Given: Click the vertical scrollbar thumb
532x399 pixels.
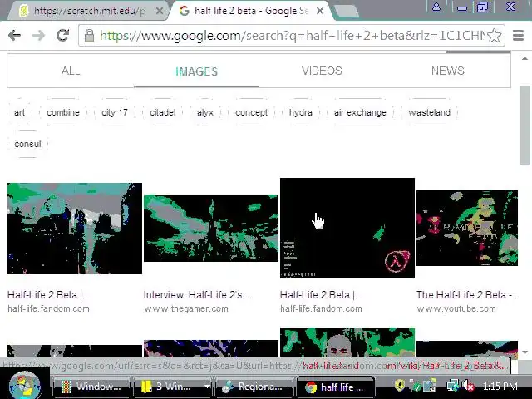Looking at the screenshot, I should (x=525, y=126).
